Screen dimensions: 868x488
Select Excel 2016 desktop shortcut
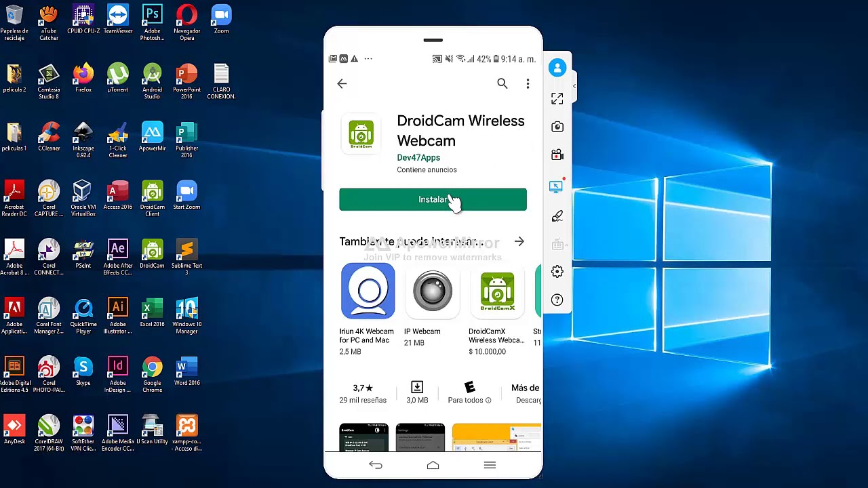(x=153, y=312)
